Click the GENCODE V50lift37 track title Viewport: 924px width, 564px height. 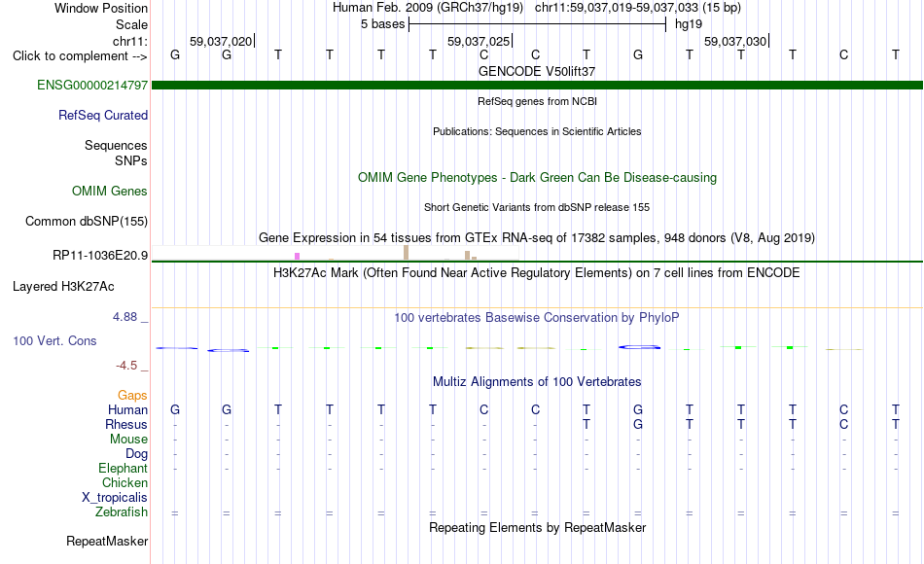(x=537, y=71)
